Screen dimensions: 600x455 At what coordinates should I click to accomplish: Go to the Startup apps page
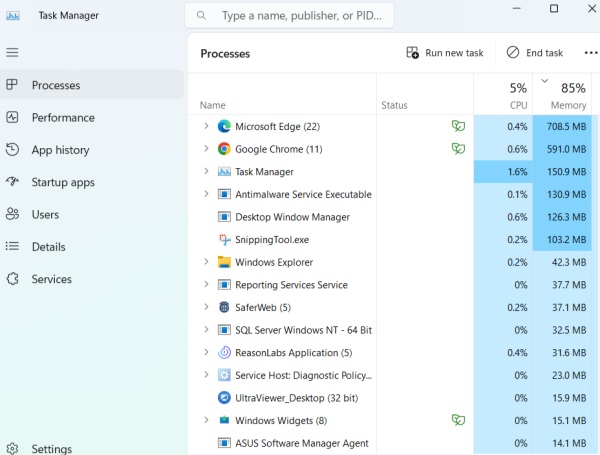pyautogui.click(x=92, y=182)
